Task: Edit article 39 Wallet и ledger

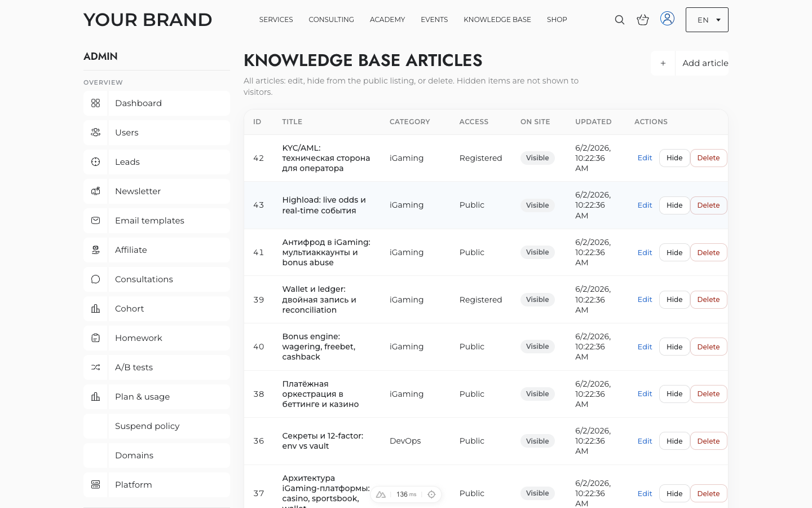Action: coord(645,300)
